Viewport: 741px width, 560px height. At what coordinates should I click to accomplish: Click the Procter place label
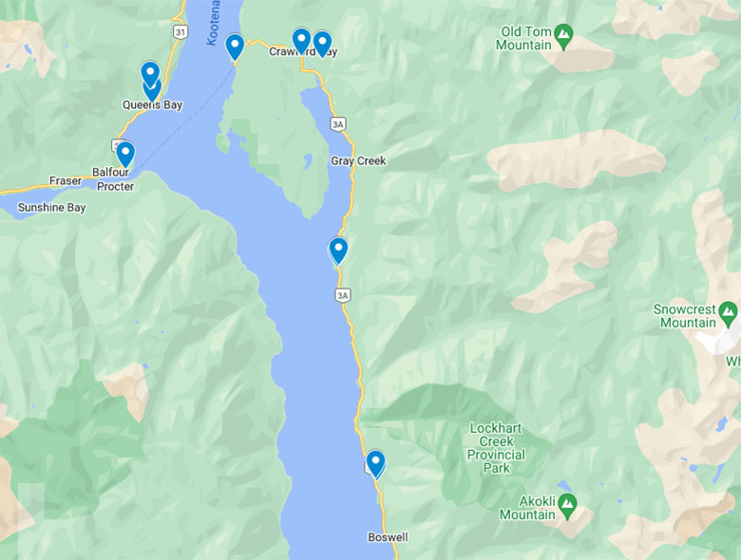(x=115, y=187)
